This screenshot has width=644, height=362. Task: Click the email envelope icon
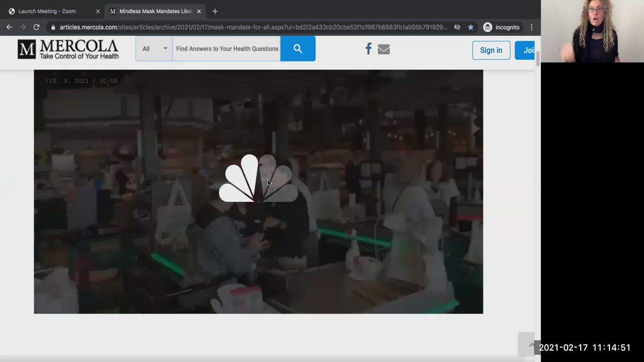pyautogui.click(x=384, y=49)
